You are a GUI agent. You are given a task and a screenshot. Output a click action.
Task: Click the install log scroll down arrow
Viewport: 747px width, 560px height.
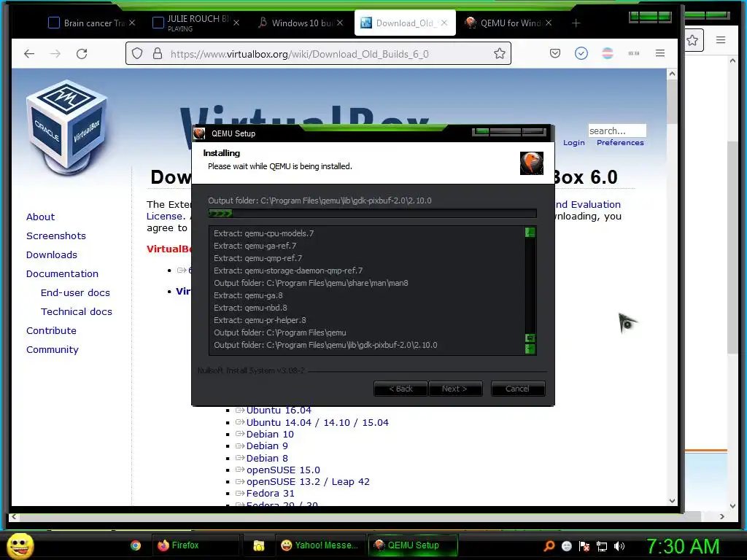tap(530, 349)
